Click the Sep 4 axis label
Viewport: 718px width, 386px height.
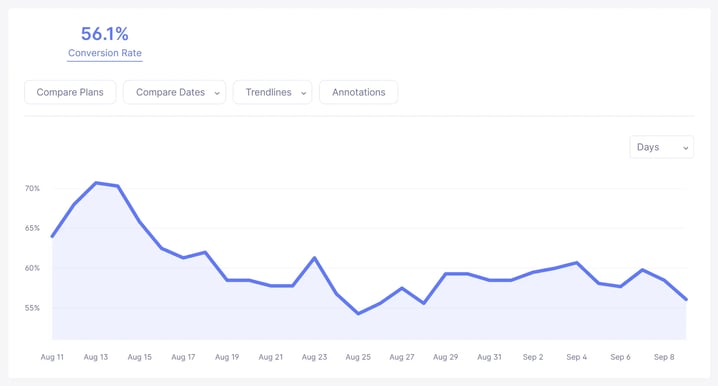[577, 357]
